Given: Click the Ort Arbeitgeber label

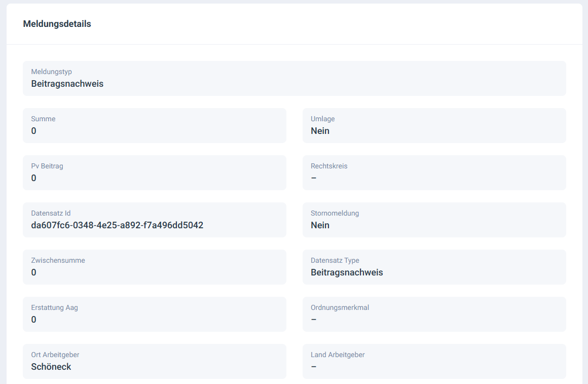Looking at the screenshot, I should pos(55,355).
